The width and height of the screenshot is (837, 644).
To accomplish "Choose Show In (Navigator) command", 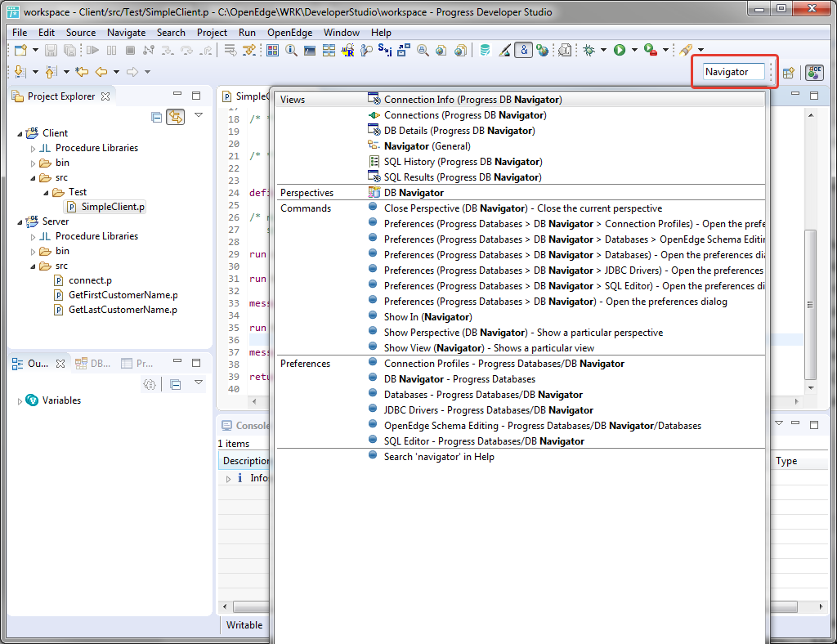I will click(427, 317).
